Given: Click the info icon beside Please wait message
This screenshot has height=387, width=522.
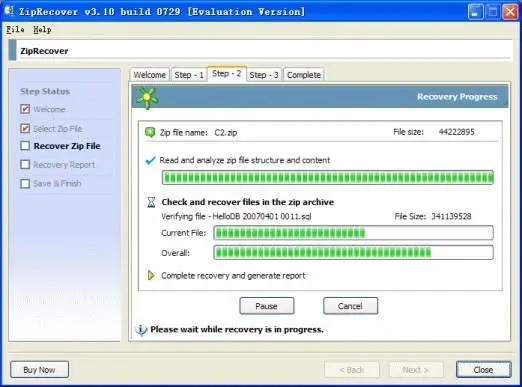Looking at the screenshot, I should pyautogui.click(x=141, y=330).
